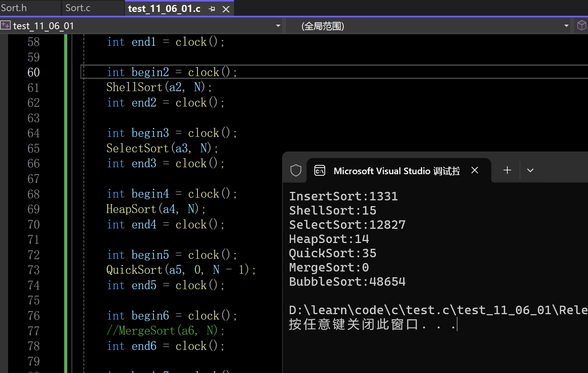Viewport: 588px width, 373px height.
Task: Click the terminal icon on the console tab
Action: pos(320,170)
